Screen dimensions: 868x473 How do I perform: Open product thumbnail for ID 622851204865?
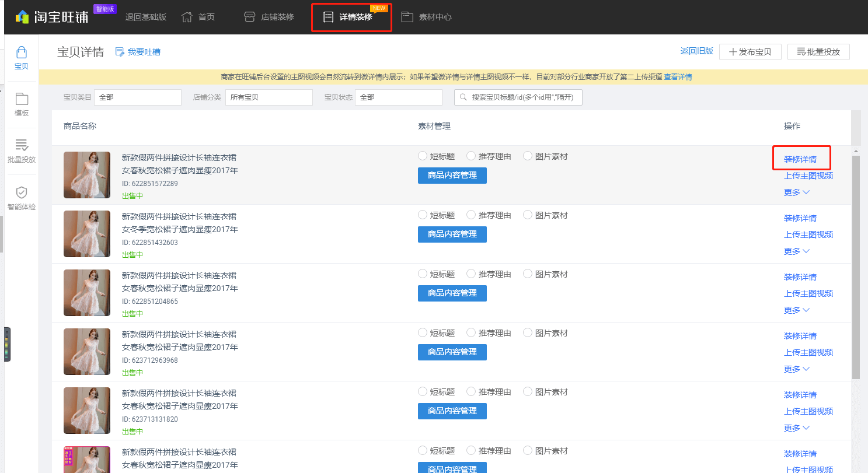coord(87,293)
